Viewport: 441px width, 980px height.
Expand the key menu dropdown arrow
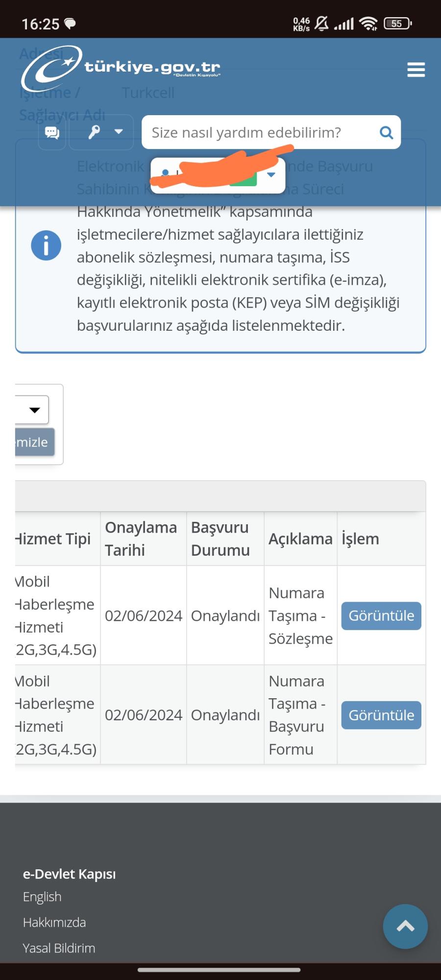point(119,132)
